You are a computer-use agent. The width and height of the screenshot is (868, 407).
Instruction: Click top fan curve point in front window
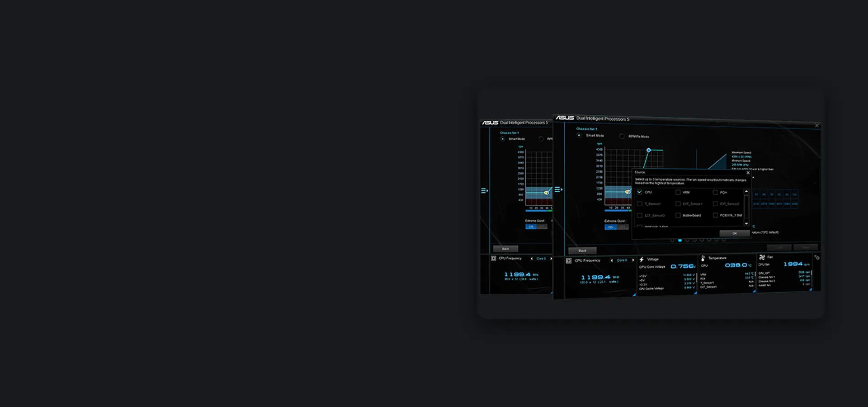coord(649,150)
